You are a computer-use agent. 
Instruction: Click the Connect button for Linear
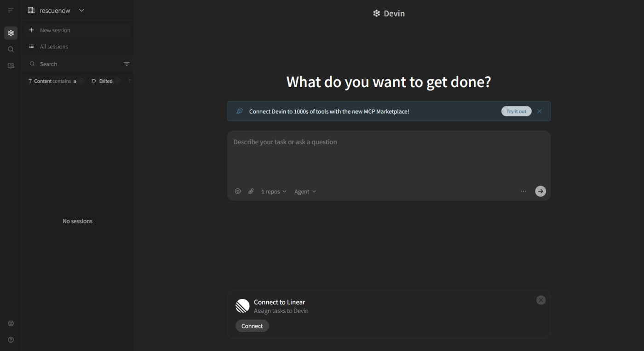coord(252,326)
